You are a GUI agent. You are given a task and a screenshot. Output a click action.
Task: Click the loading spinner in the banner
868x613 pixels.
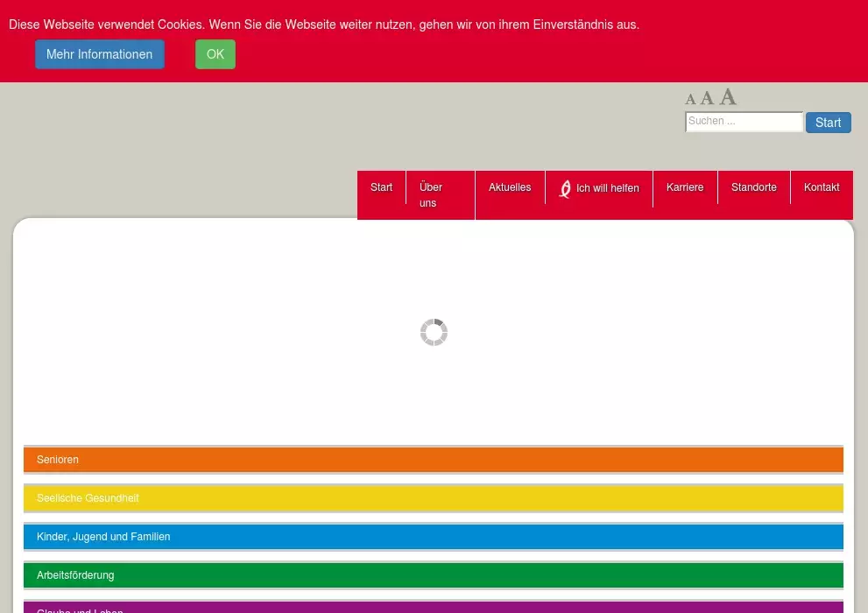[x=434, y=333]
